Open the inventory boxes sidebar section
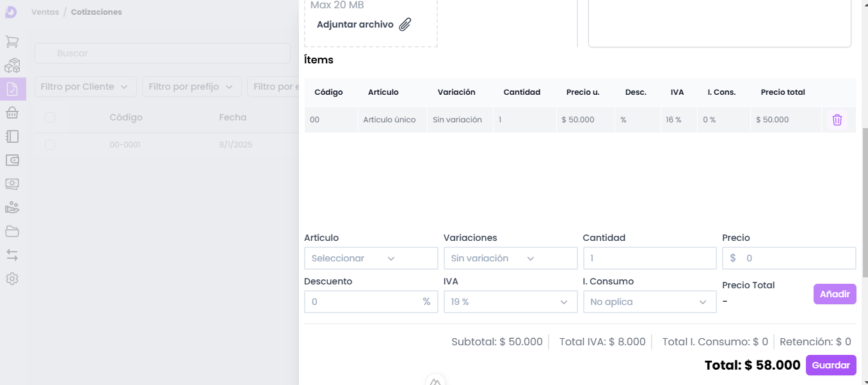Viewport: 868px width, 385px height. pos(12,65)
